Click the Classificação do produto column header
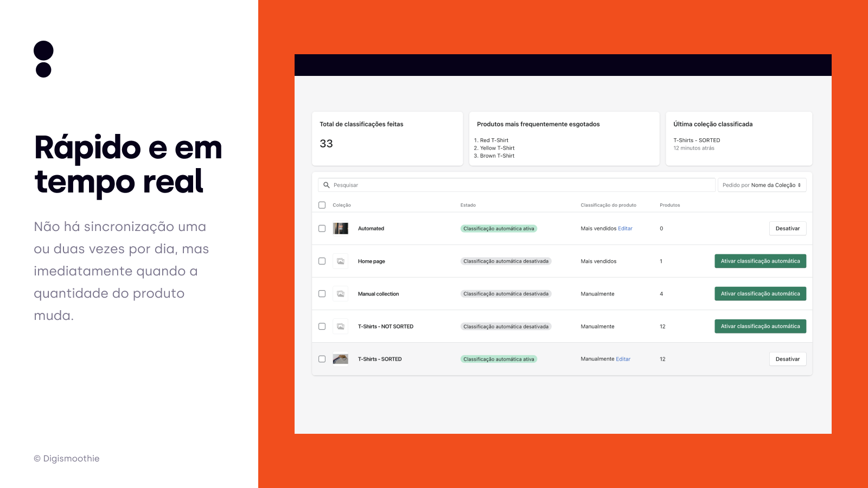The height and width of the screenshot is (488, 868). (608, 205)
